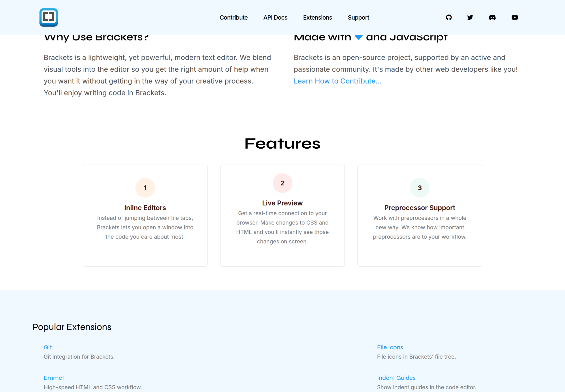Open the Discord icon link
The height and width of the screenshot is (392, 565).
coord(492,17)
